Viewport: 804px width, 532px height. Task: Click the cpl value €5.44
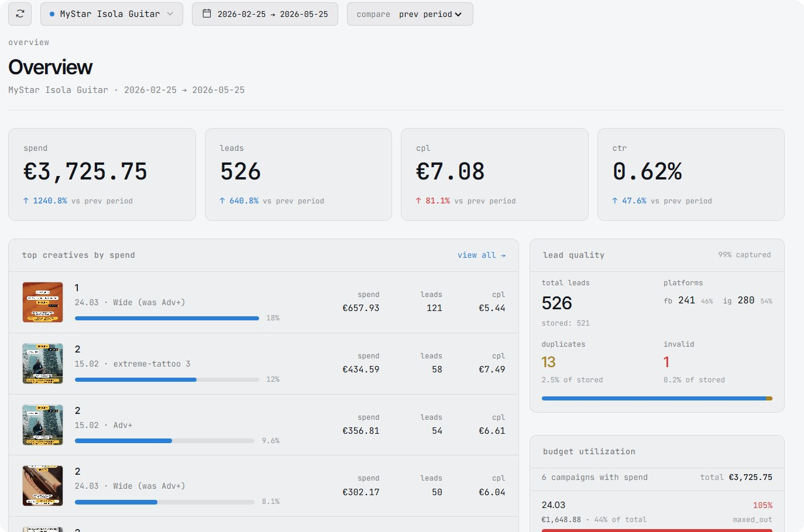(x=492, y=308)
